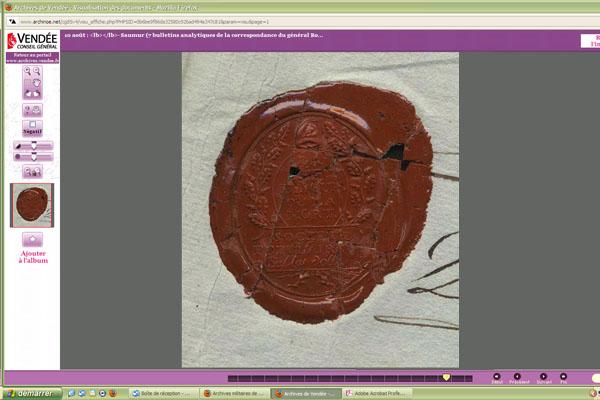Click the zoom in magnifier icon

pyautogui.click(x=28, y=71)
